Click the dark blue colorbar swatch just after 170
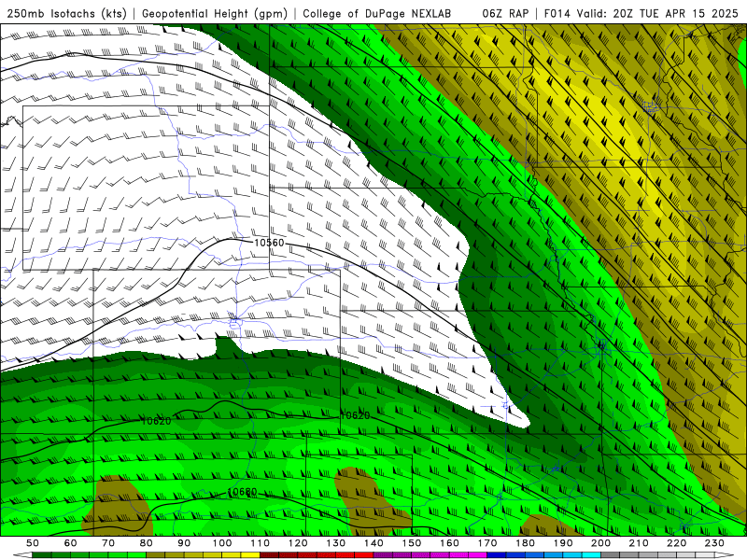Viewport: 747px width, 560px height. (497, 555)
